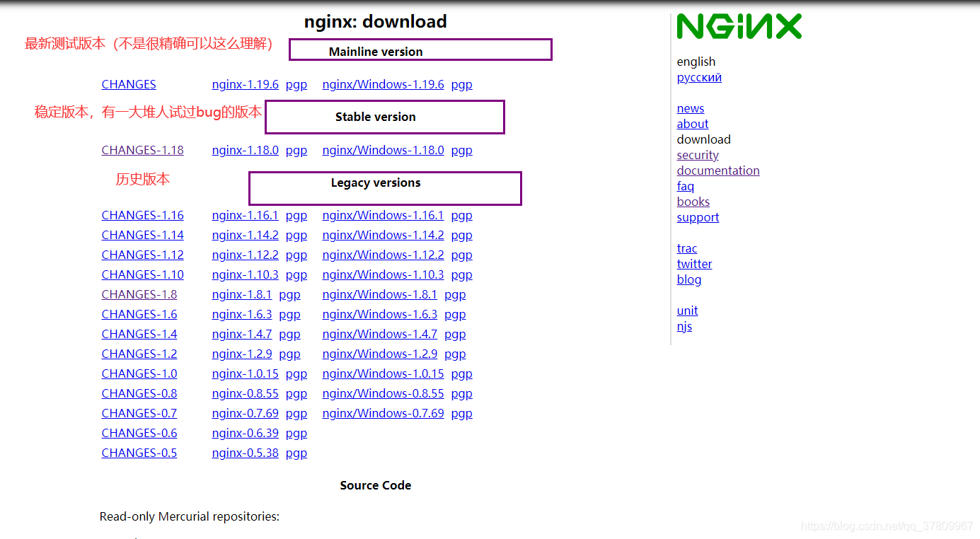This screenshot has width=980, height=539.
Task: Open the blog link in sidebar
Action: tap(688, 279)
